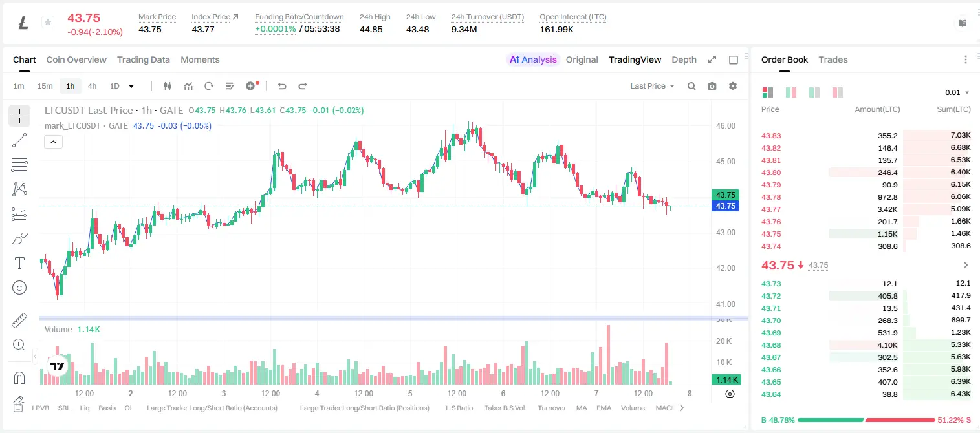
Task: Toggle favorite star next to LTC logo
Action: [48, 23]
